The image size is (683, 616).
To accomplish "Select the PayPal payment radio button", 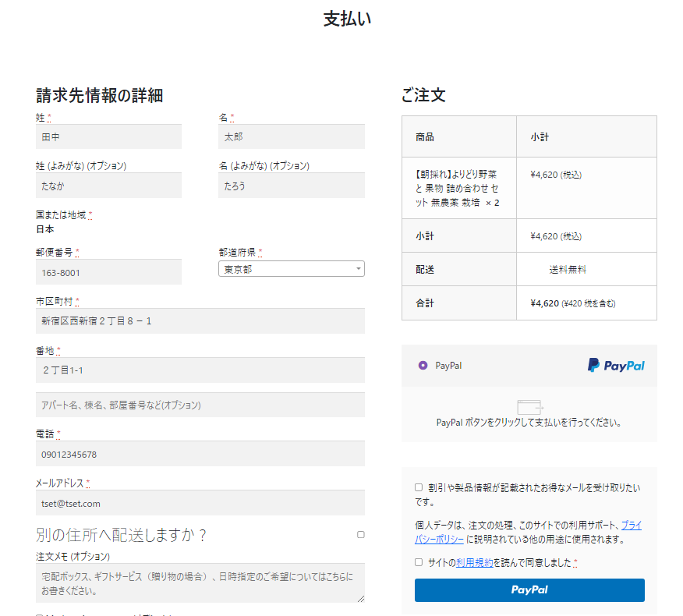I will pos(423,365).
